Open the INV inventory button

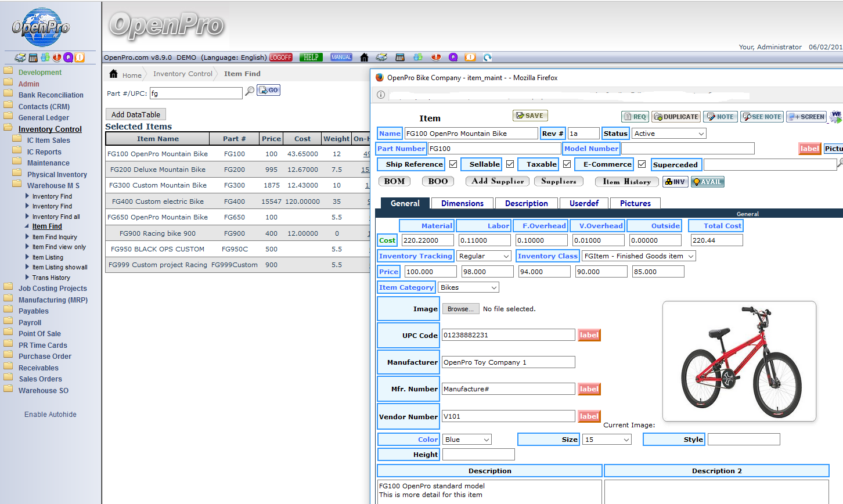point(675,182)
